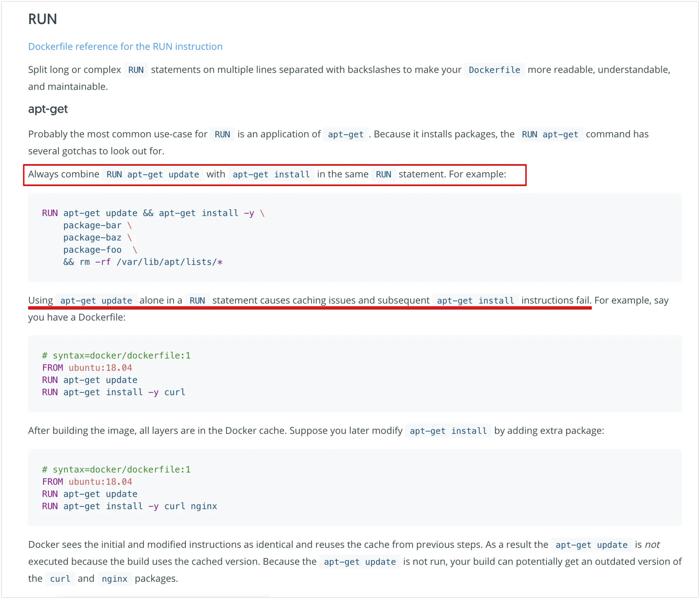Click the syntax comment in the third code block
This screenshot has height=599, width=700.
click(x=116, y=470)
